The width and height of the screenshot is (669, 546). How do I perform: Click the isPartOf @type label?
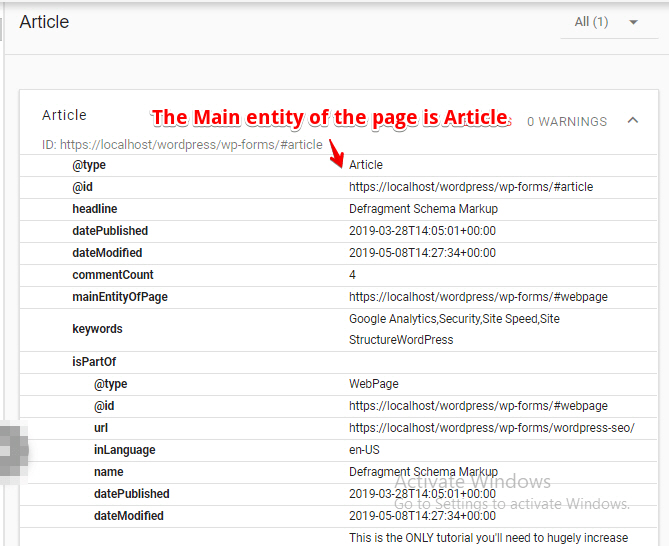point(111,384)
